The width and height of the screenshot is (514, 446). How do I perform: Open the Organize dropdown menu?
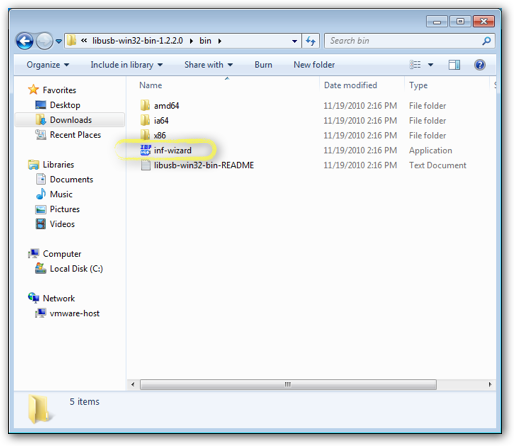click(48, 65)
